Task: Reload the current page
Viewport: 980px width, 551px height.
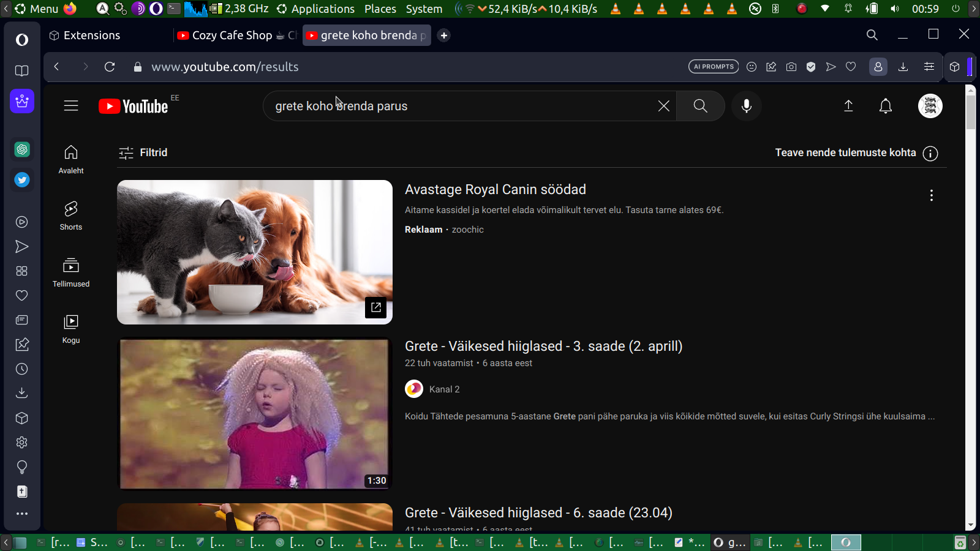Action: click(x=110, y=67)
